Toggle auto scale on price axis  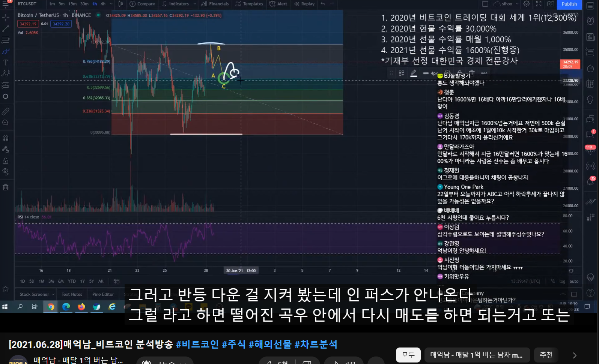pos(574,281)
